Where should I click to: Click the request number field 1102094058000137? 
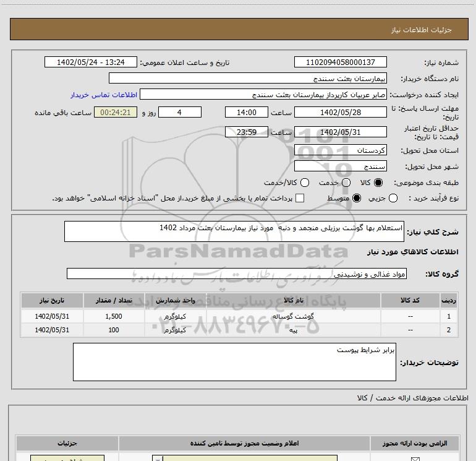pyautogui.click(x=341, y=62)
